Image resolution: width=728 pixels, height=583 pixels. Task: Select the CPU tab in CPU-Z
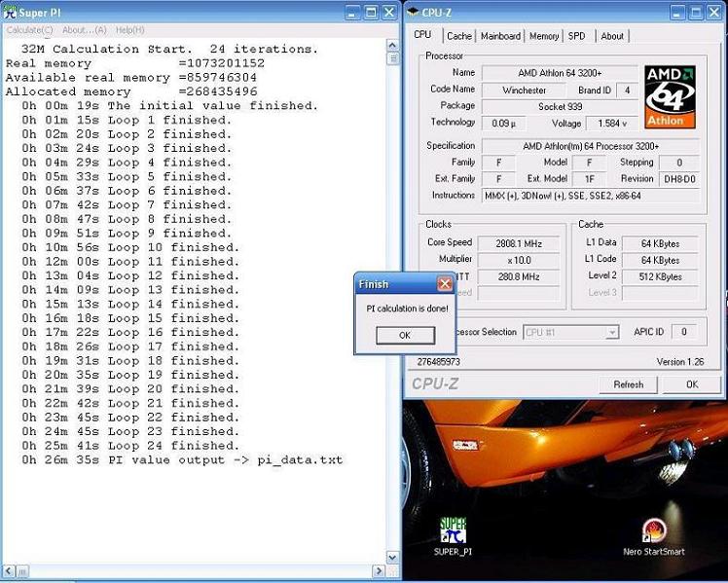422,35
